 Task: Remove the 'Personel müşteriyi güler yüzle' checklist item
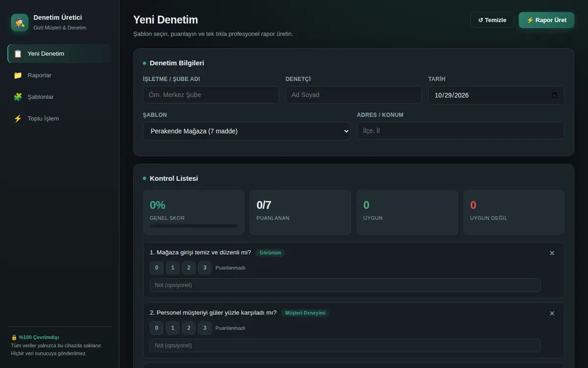point(552,314)
